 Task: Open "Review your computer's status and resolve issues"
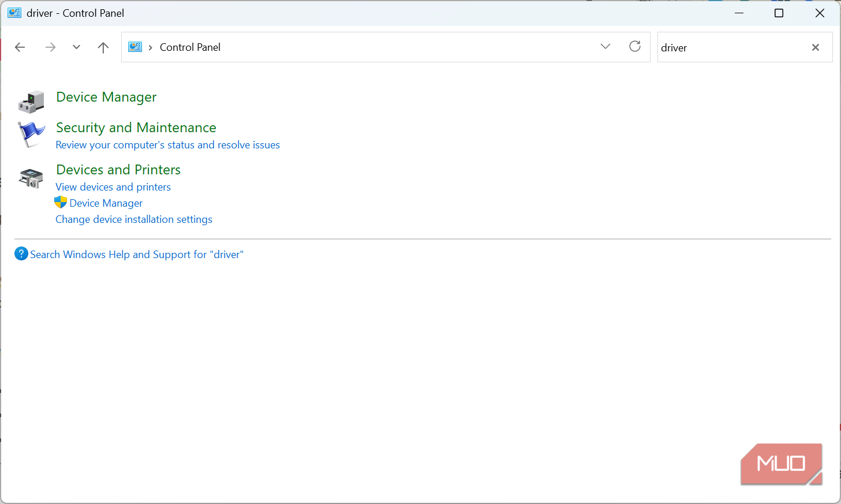coord(167,145)
